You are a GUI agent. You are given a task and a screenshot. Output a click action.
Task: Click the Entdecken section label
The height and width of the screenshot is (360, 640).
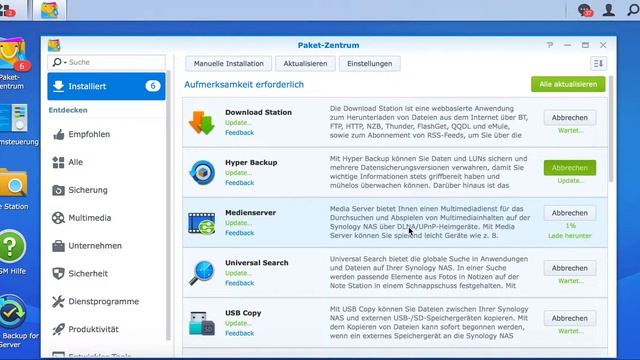(68, 110)
